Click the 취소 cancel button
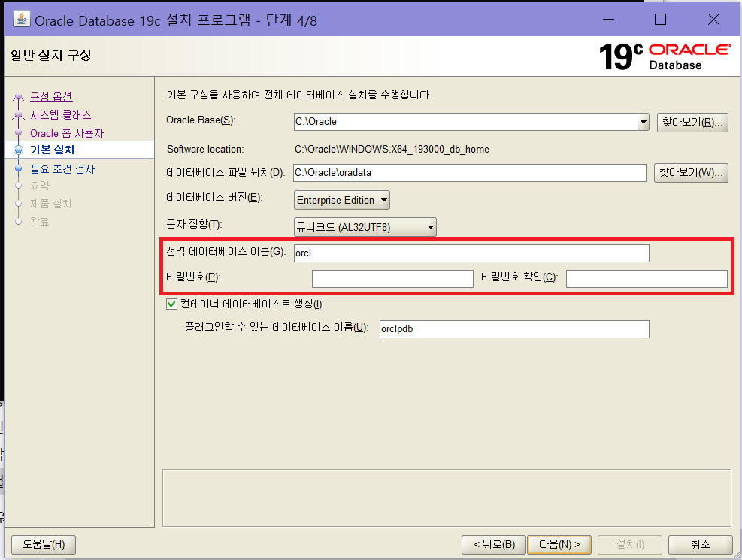The image size is (742, 560). pyautogui.click(x=701, y=545)
